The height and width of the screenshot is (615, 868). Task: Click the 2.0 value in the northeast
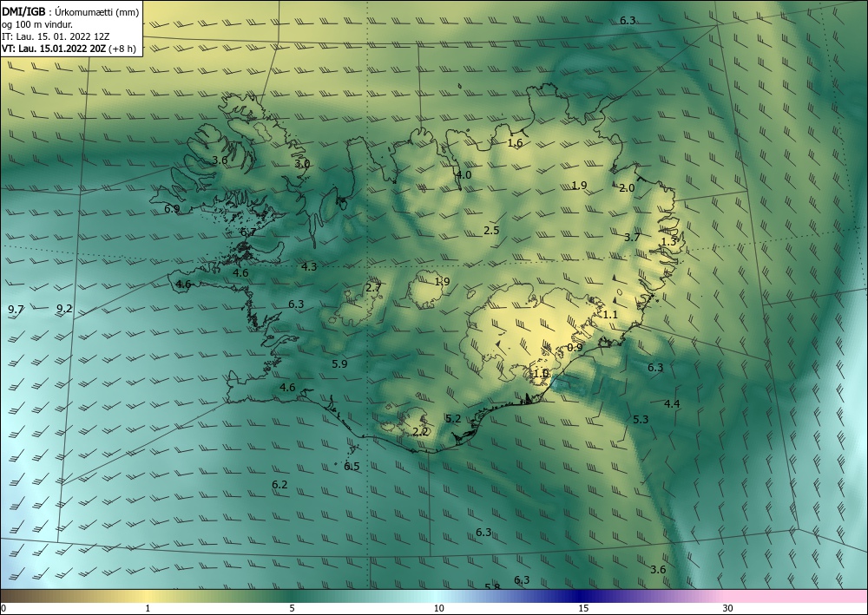pyautogui.click(x=627, y=188)
